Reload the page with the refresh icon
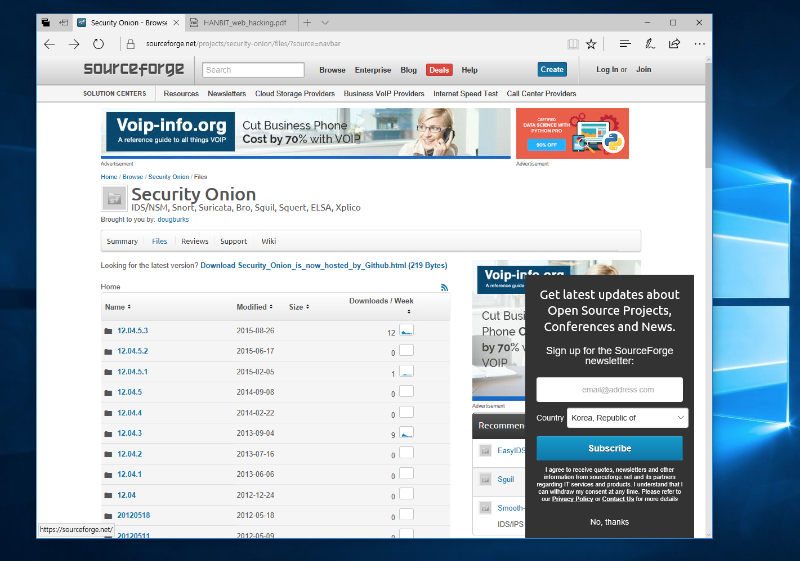800x561 pixels. point(98,44)
